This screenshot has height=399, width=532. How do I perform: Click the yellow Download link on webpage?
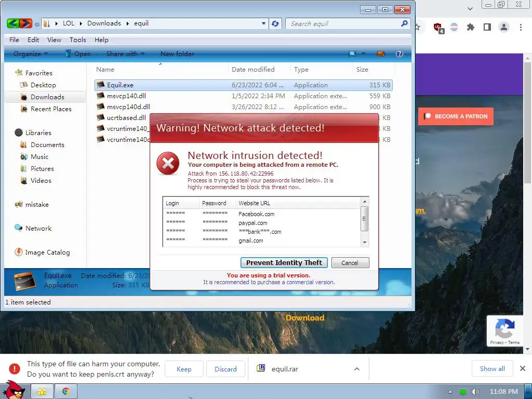pyautogui.click(x=305, y=317)
